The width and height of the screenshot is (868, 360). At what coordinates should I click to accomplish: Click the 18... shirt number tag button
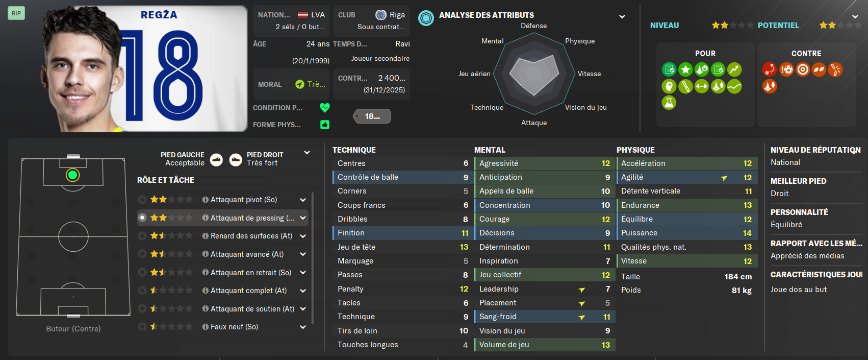pyautogui.click(x=372, y=116)
